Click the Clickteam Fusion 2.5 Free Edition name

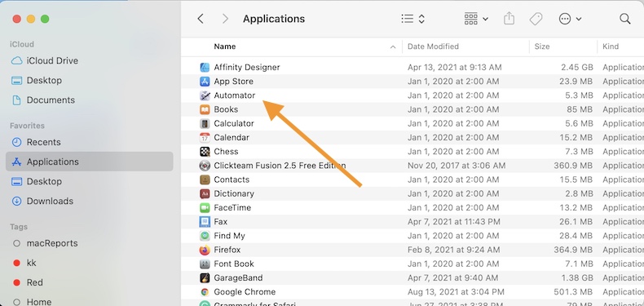tap(280, 166)
